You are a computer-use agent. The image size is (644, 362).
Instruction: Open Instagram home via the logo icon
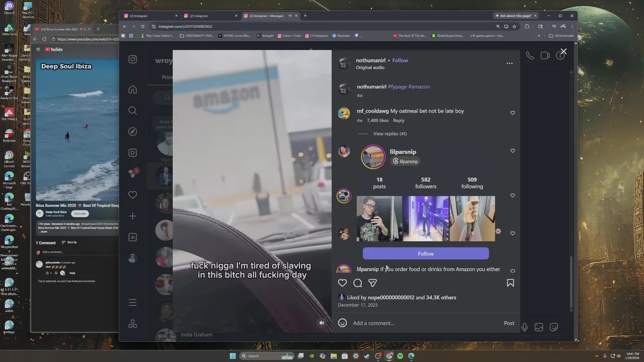pos(133,59)
